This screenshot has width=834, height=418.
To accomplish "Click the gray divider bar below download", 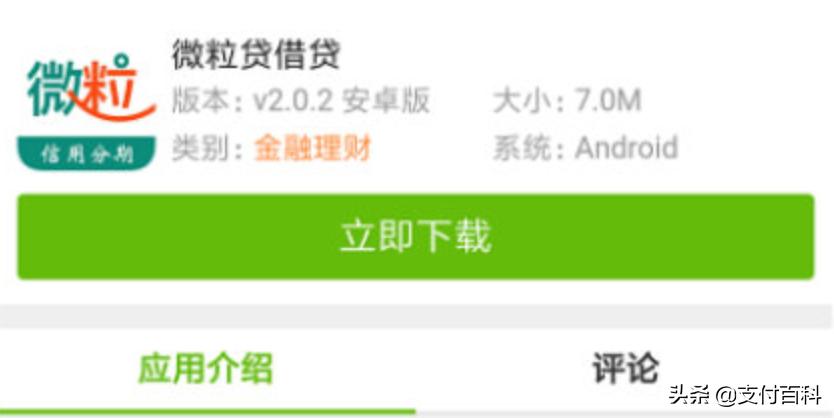I will [x=417, y=316].
